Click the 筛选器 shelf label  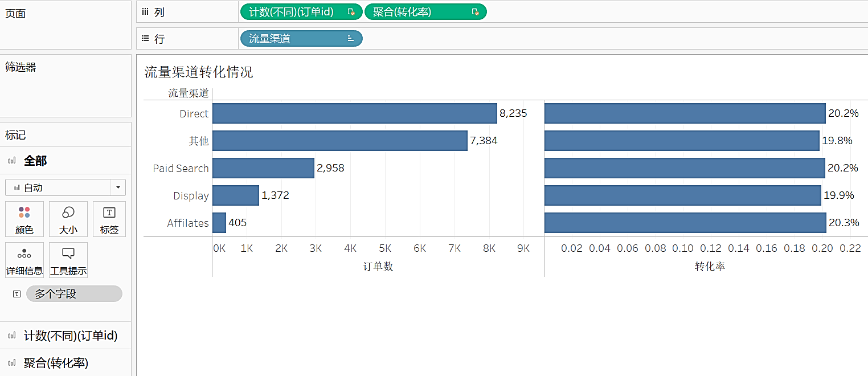click(x=21, y=67)
